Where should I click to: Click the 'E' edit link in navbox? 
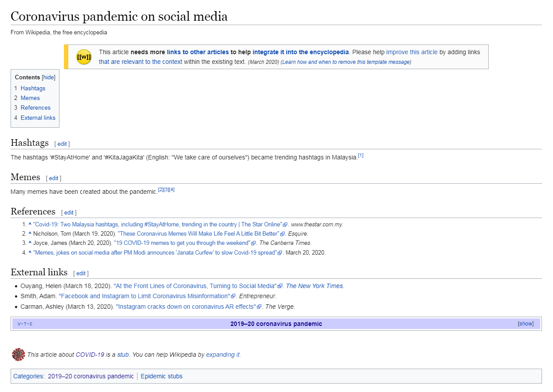[31, 324]
